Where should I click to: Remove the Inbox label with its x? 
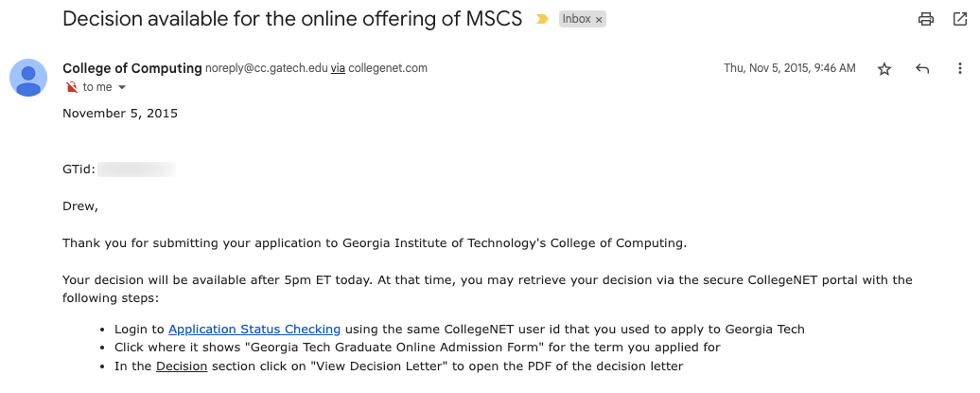(599, 19)
